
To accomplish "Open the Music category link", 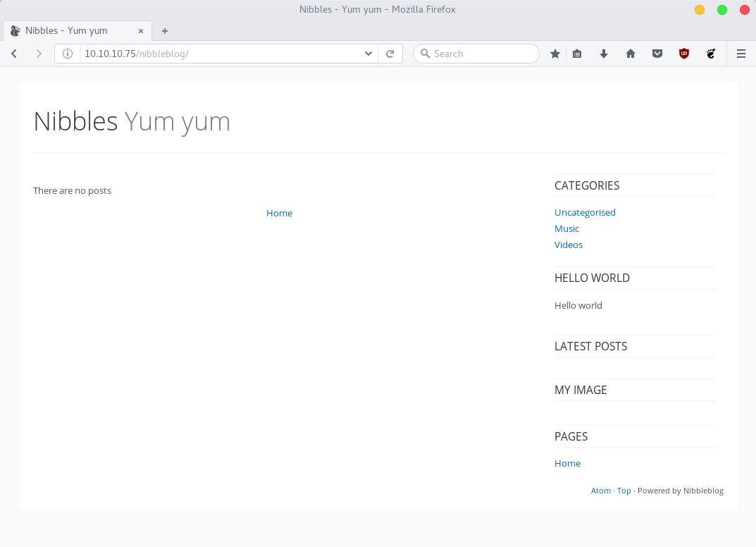I will click(x=566, y=228).
